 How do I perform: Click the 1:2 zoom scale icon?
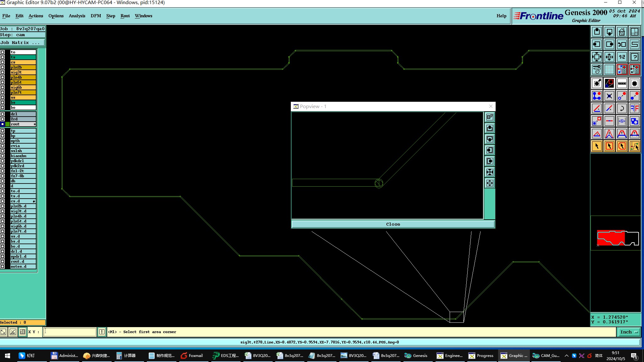coord(622,57)
